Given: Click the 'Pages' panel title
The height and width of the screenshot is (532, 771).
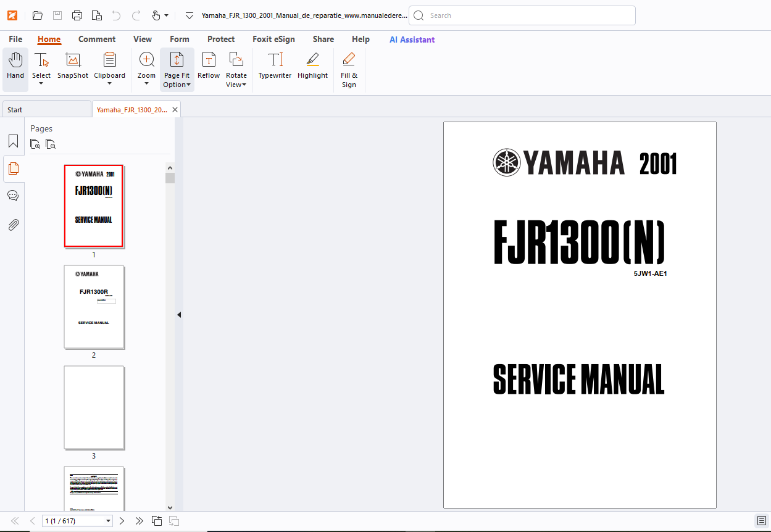Looking at the screenshot, I should (x=41, y=128).
